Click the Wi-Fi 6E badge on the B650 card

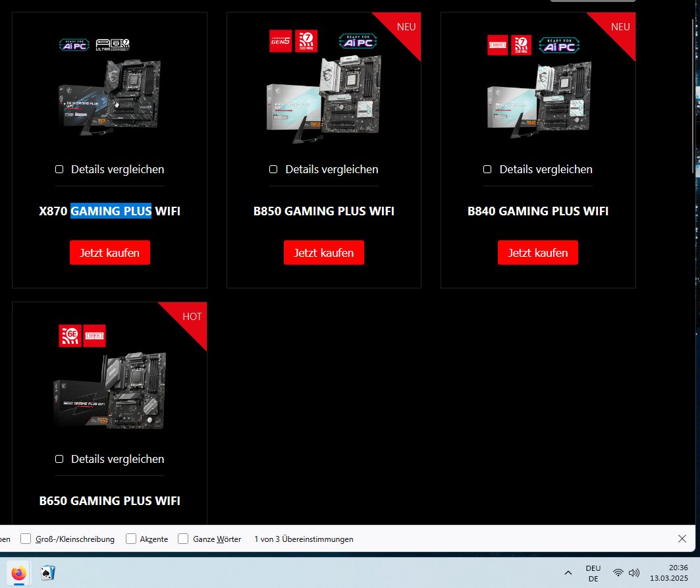[70, 336]
